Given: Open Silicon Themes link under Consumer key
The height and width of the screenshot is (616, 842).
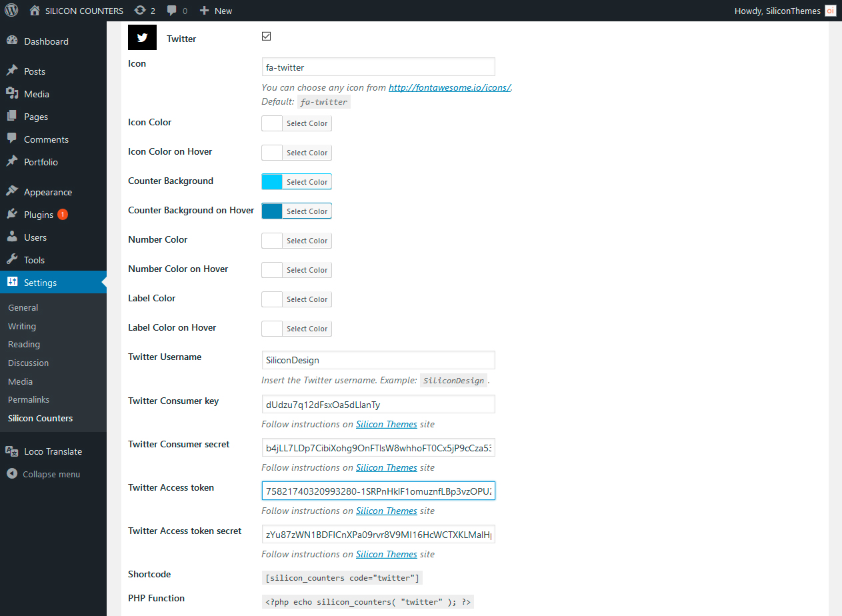Looking at the screenshot, I should coord(387,424).
